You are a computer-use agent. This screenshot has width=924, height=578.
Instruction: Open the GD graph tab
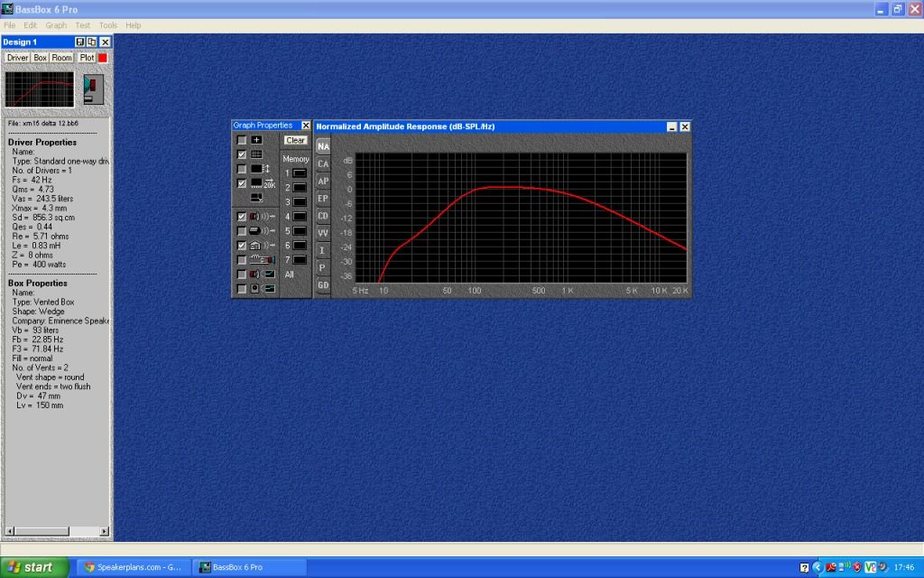coord(323,285)
